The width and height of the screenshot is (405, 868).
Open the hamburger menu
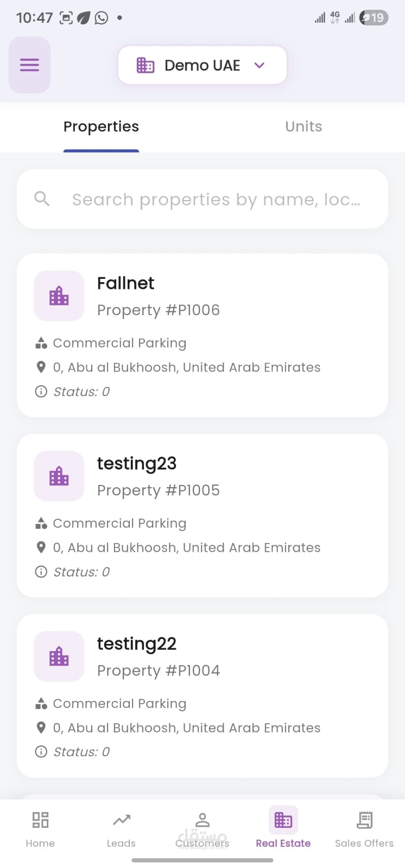point(29,65)
